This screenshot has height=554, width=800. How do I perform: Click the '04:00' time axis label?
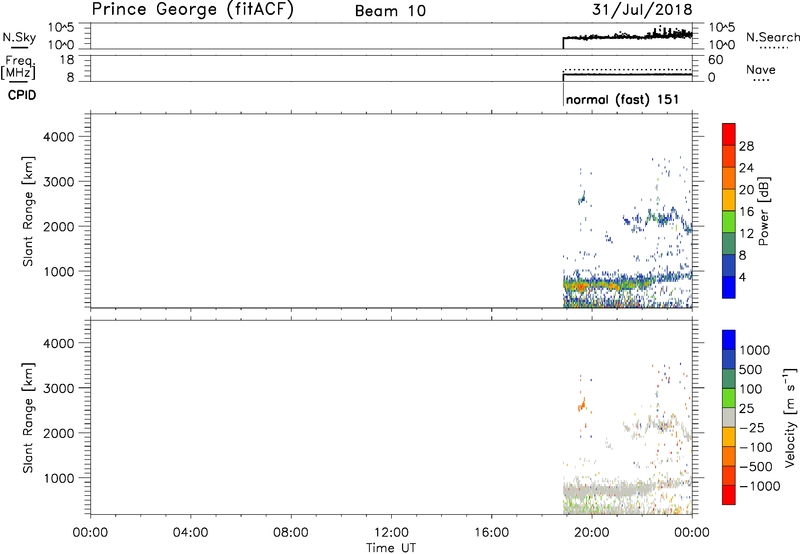[x=190, y=533]
